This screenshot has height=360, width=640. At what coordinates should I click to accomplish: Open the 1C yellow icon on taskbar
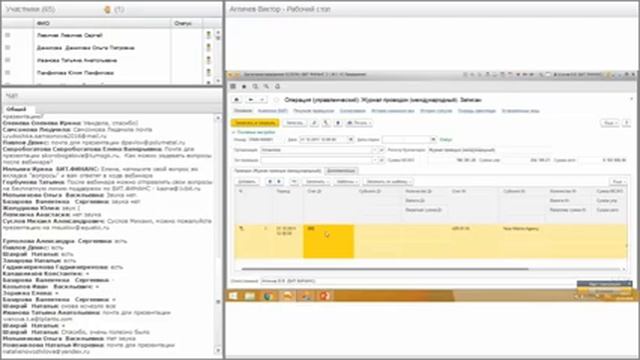tap(287, 296)
